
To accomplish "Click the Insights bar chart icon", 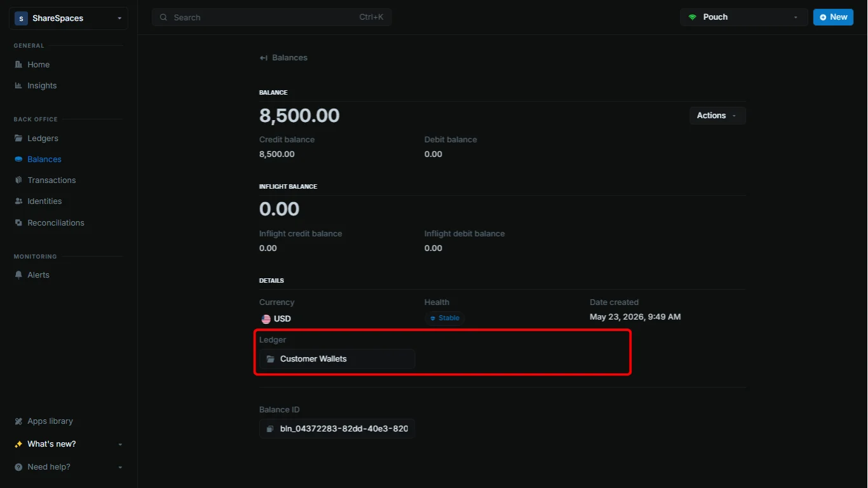I will [18, 85].
